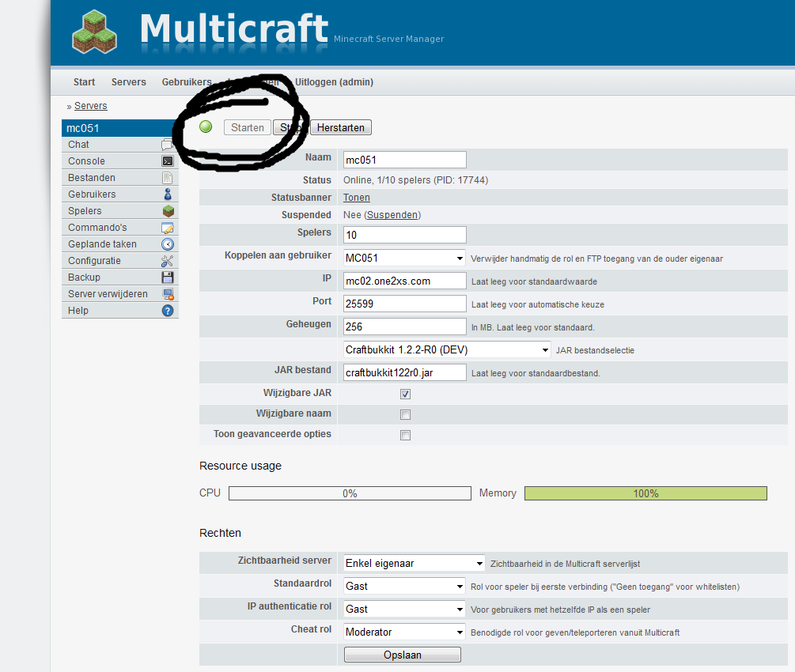This screenshot has width=795, height=672.
Task: Click the Herstarten button
Action: [x=341, y=127]
